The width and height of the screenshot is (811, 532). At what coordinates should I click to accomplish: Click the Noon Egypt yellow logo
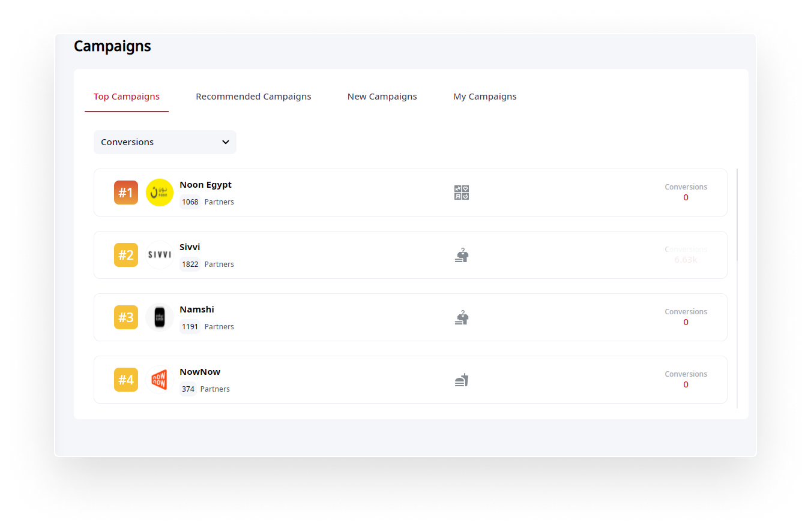pos(160,193)
